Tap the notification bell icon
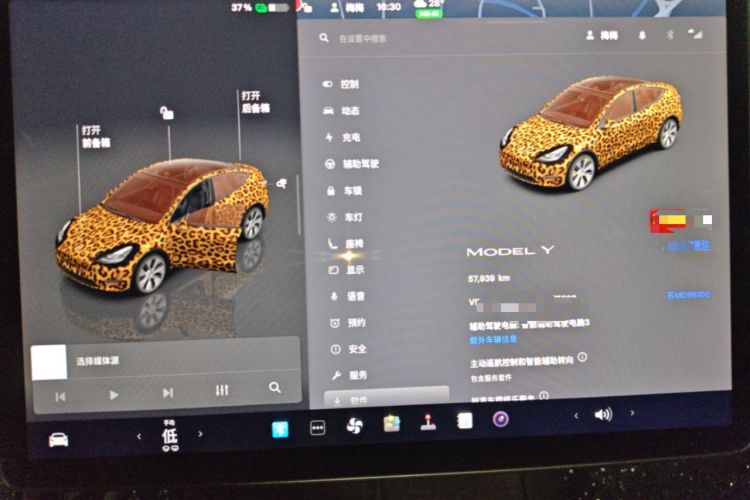This screenshot has height=500, width=750. 642,35
